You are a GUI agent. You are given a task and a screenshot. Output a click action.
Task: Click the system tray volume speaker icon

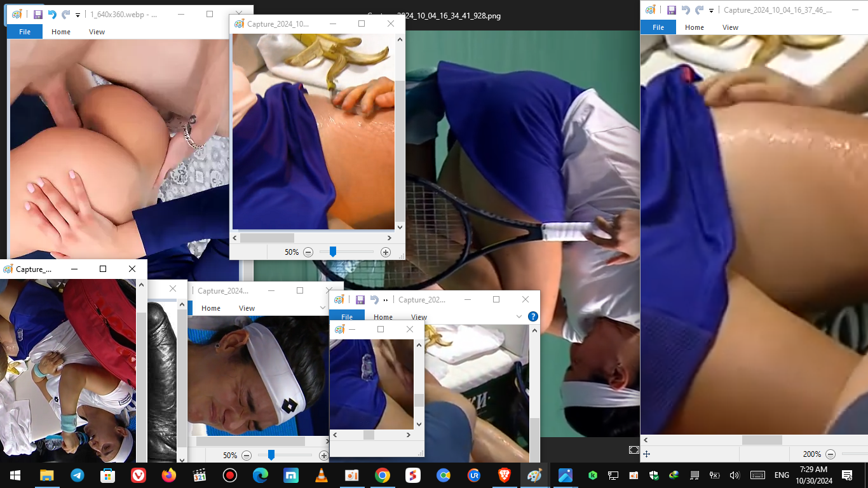click(735, 475)
